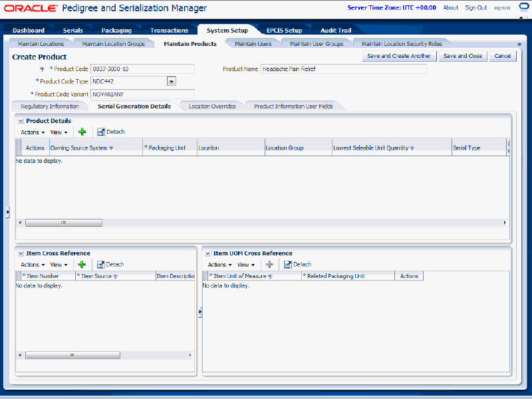Viewport: 532px width, 399px height.
Task: Detach the Item Cross Reference table
Action: (x=110, y=264)
